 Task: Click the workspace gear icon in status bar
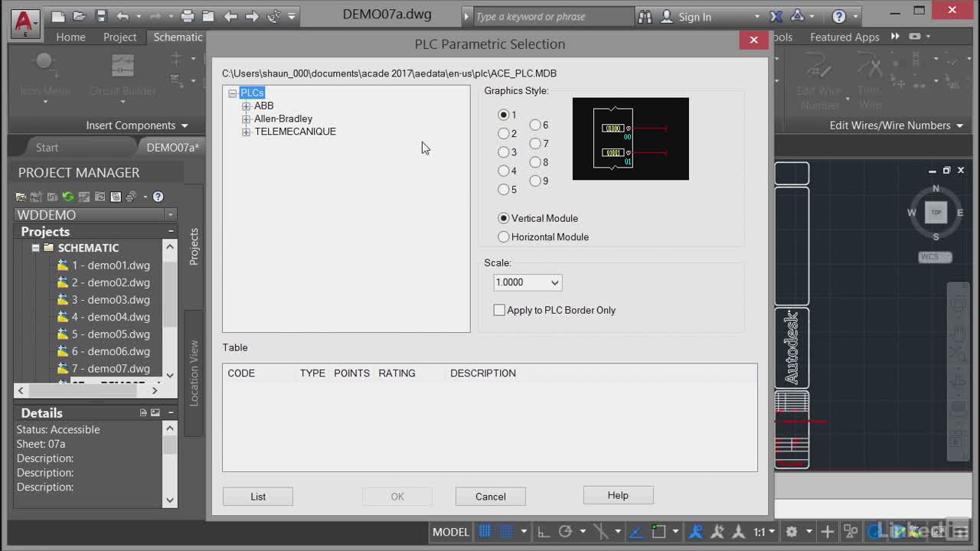[x=792, y=531]
